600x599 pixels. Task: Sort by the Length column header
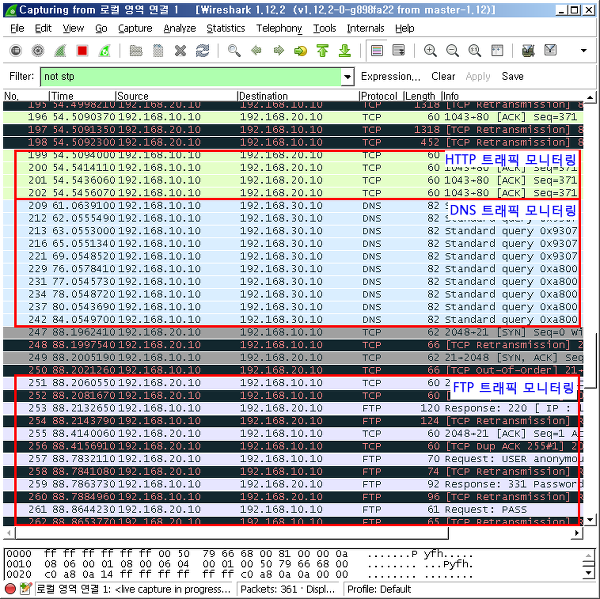(x=422, y=96)
